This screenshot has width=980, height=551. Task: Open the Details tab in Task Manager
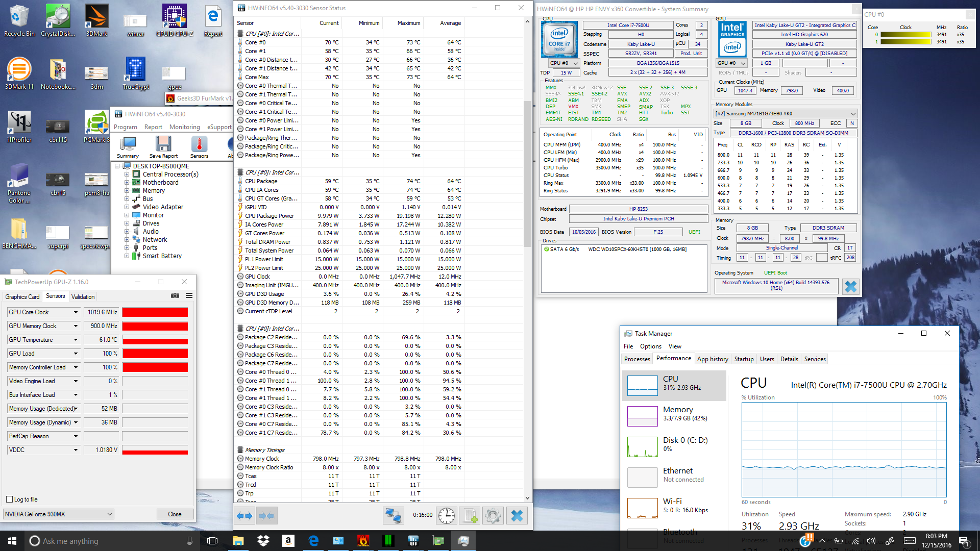pyautogui.click(x=789, y=359)
